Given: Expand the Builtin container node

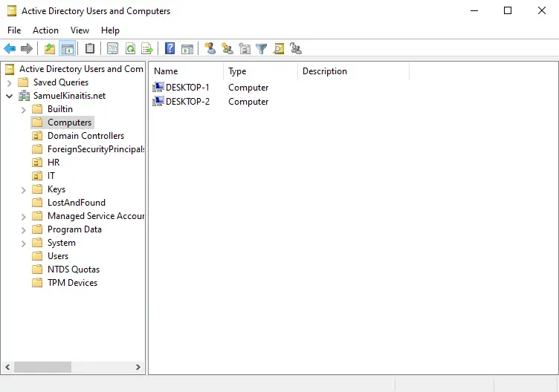Looking at the screenshot, I should point(24,109).
